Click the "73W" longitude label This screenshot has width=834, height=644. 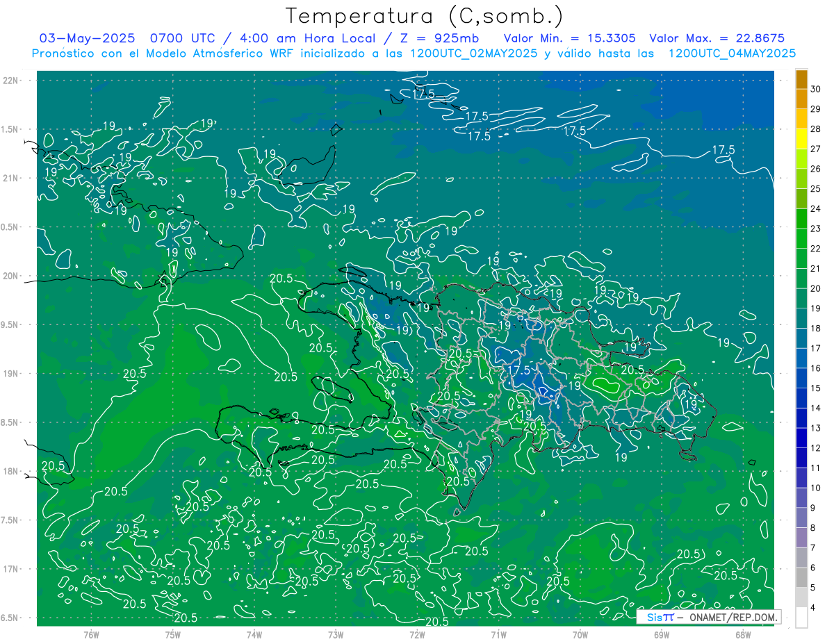(335, 634)
